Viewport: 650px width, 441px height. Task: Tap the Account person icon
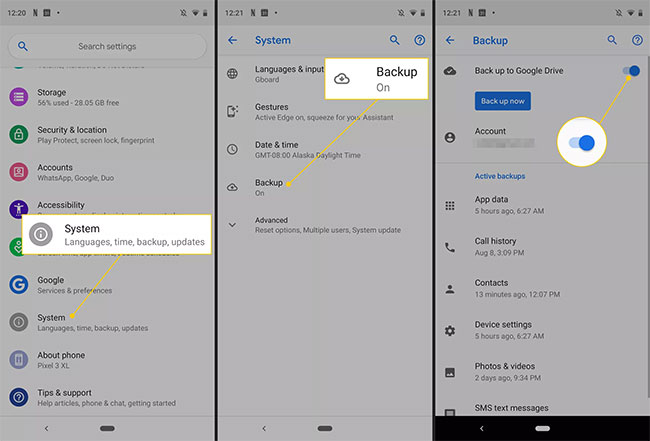[x=450, y=137]
